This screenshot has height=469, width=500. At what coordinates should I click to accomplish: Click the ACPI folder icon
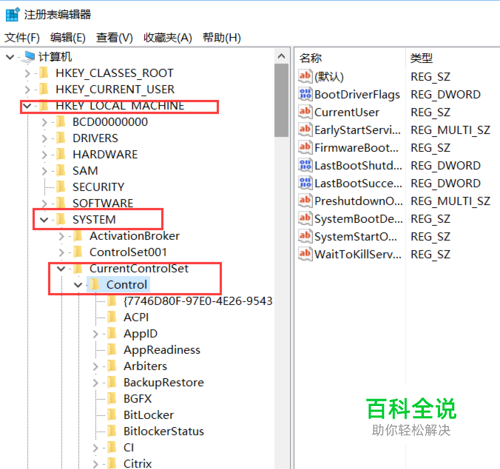coord(112,317)
